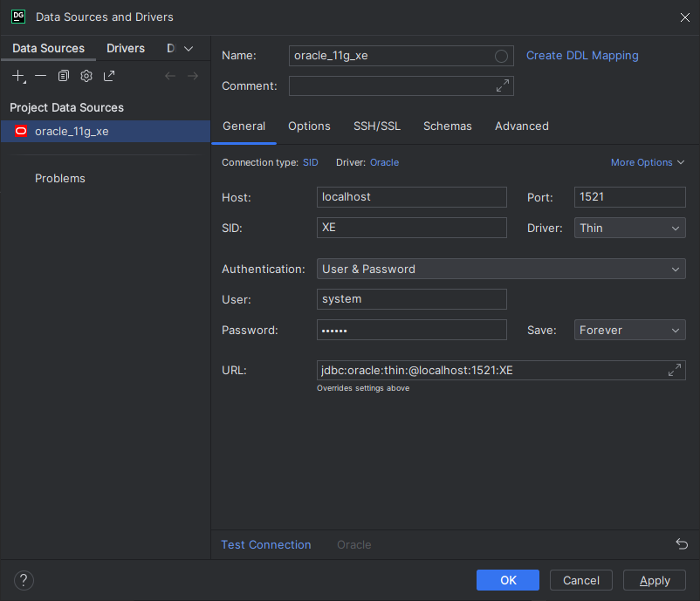Click the Project Data Sources heading
The image size is (700, 601).
[66, 107]
